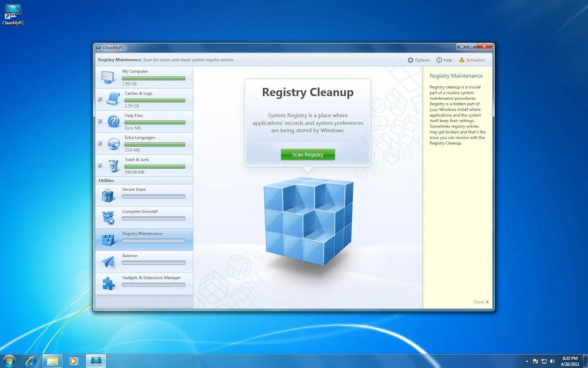The width and height of the screenshot is (588, 368).
Task: Click the Activation warning link
Action: (472, 60)
